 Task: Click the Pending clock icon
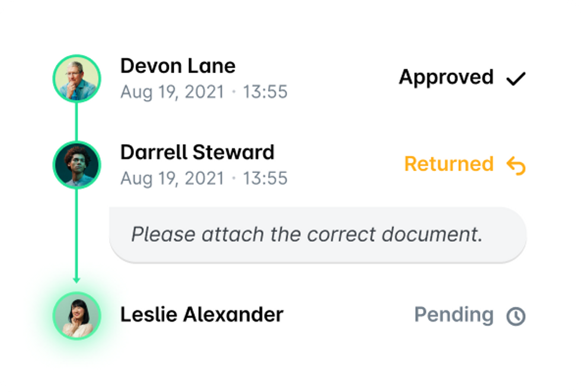coord(516,316)
